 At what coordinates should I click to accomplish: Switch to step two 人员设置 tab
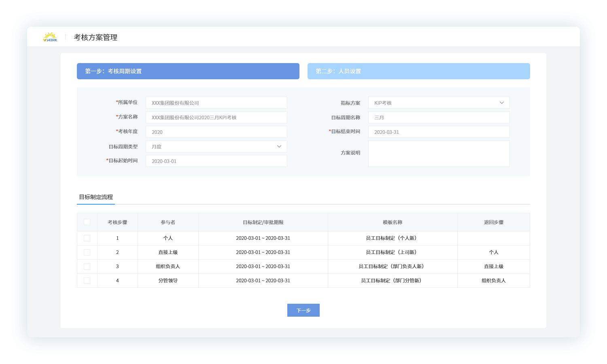[x=419, y=71]
